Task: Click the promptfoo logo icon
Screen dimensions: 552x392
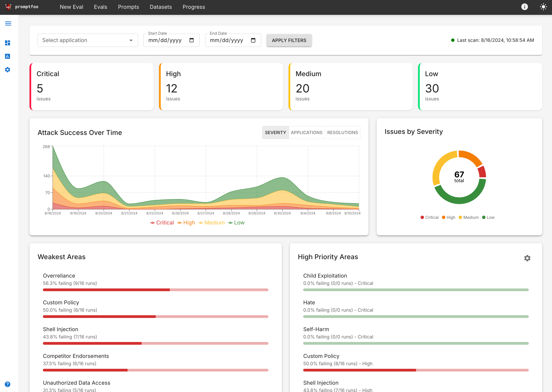Action: [8, 7]
